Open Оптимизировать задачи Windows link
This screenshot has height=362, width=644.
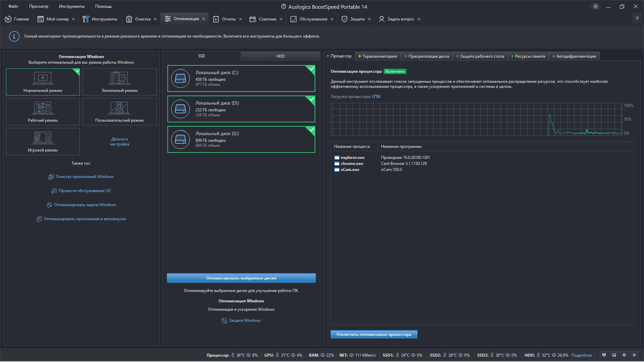(x=81, y=205)
